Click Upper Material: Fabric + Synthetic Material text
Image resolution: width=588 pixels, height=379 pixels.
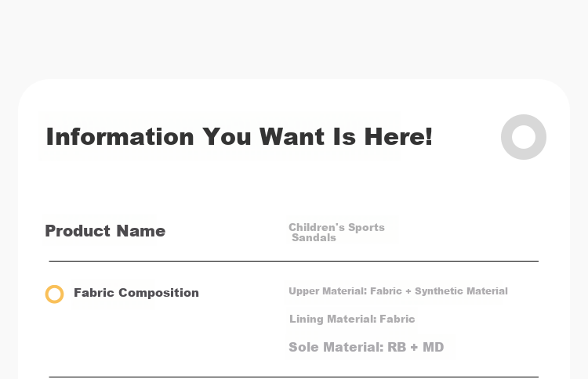point(397,291)
